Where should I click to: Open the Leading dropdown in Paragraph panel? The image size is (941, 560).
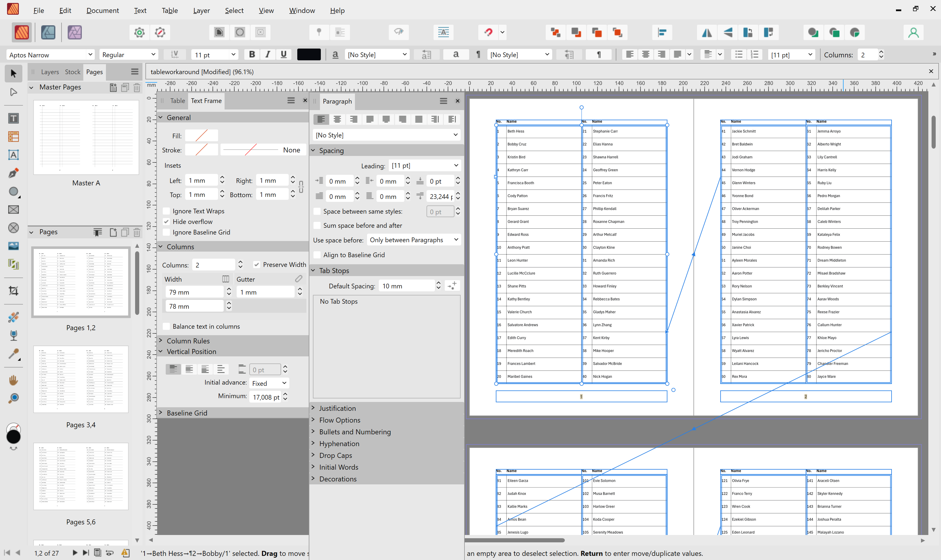[425, 165]
